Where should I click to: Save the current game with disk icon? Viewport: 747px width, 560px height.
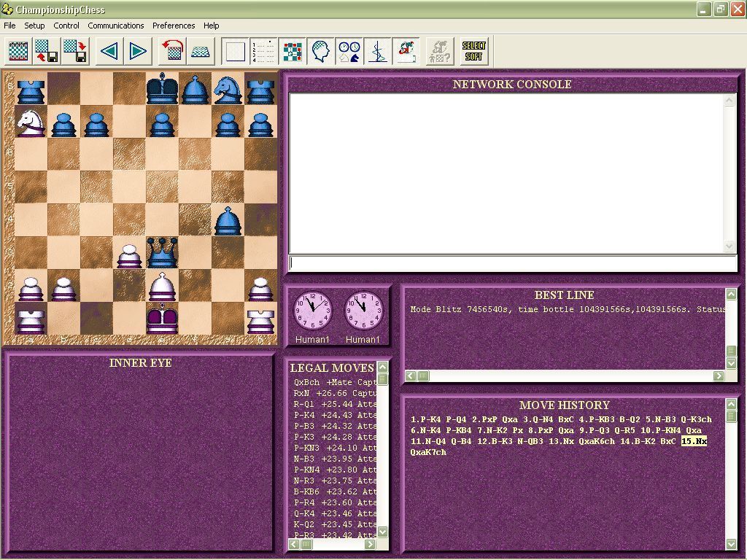coord(46,52)
